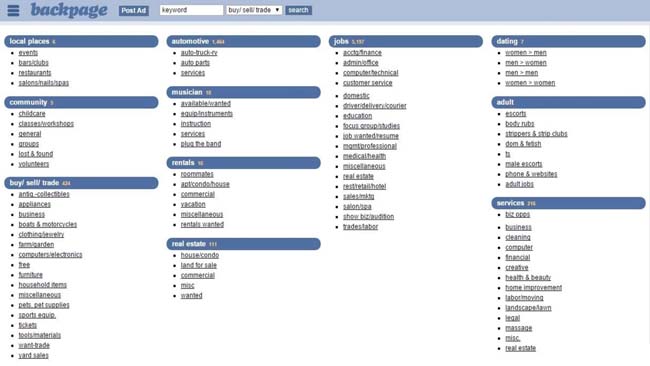Focus the keyword search field

click(x=191, y=10)
